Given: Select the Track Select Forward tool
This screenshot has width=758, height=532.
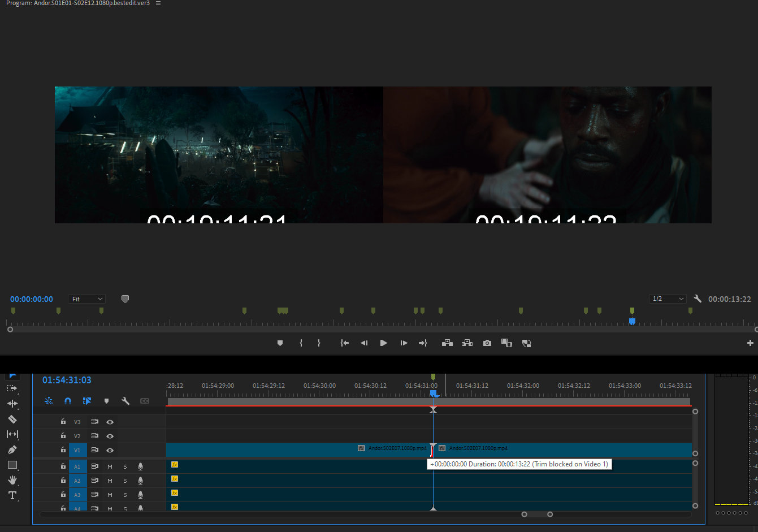Looking at the screenshot, I should coord(12,388).
